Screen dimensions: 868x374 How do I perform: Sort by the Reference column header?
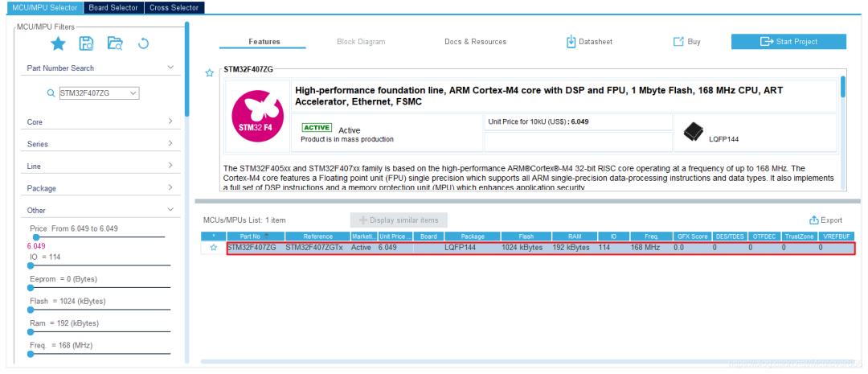pyautogui.click(x=317, y=236)
